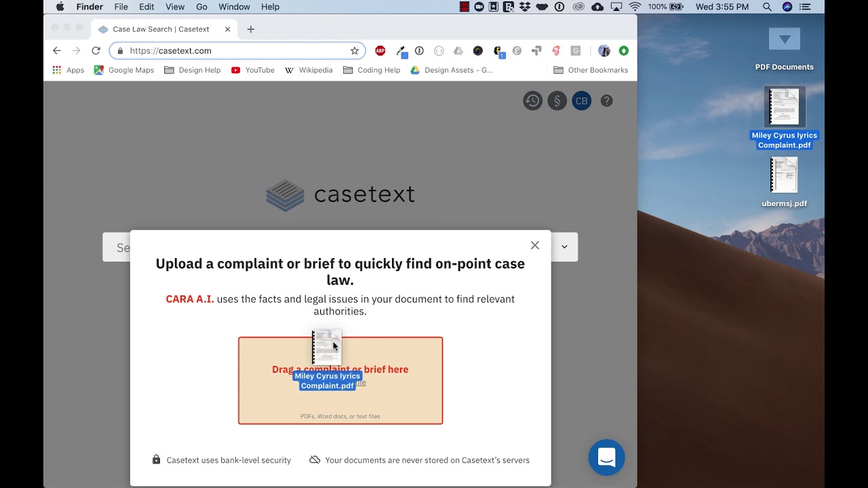Open the Help menu in the menu bar
Viewport: 868px width, 488px height.
coord(271,7)
